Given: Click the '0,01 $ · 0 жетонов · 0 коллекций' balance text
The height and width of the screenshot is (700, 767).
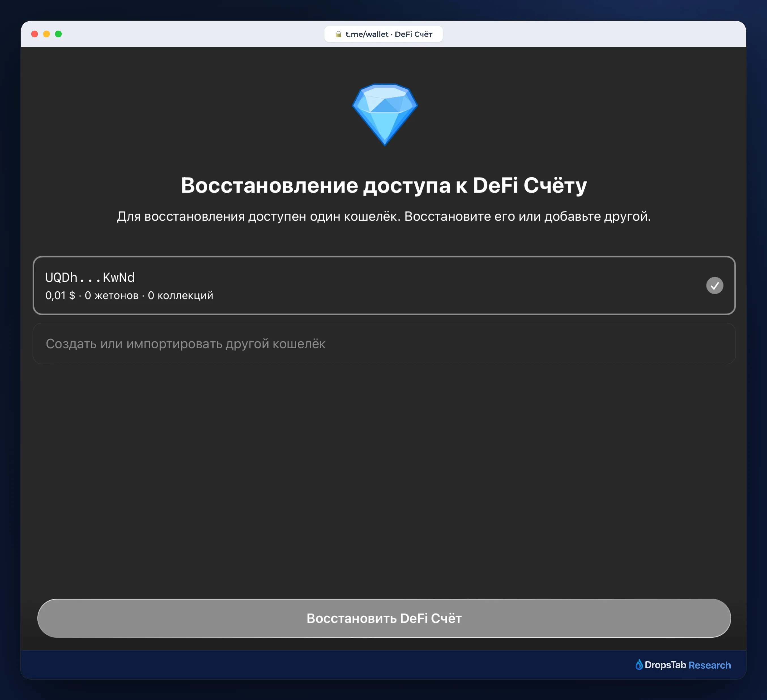Looking at the screenshot, I should click(129, 295).
